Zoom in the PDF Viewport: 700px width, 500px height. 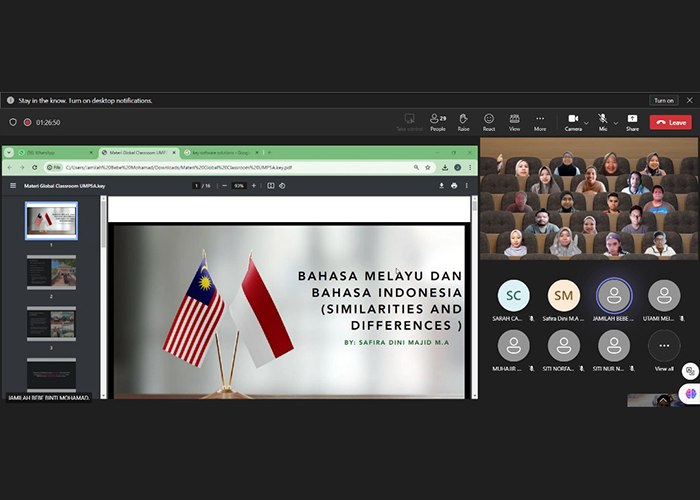pos(254,186)
